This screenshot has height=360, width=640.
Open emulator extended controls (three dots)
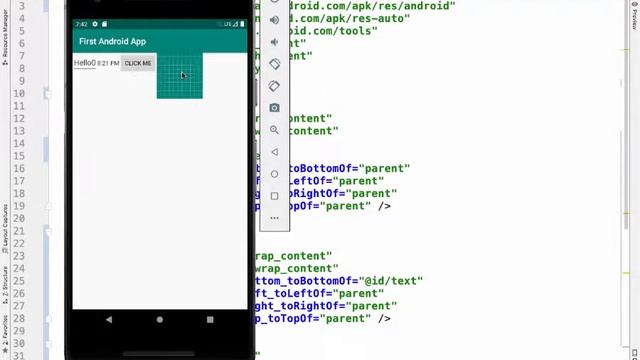[274, 218]
